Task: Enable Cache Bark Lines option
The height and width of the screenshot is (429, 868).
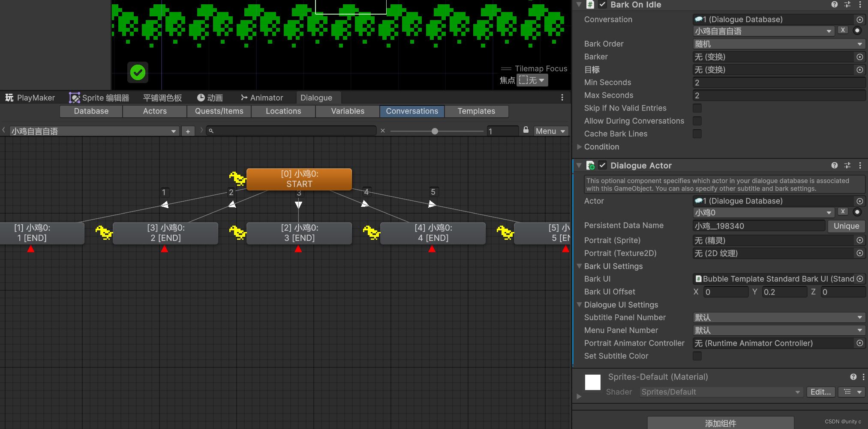Action: click(x=697, y=134)
